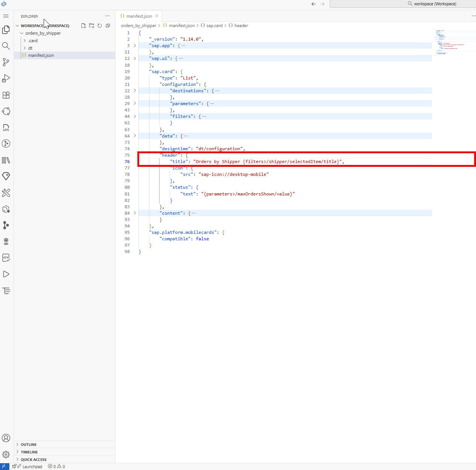Image resolution: width=476 pixels, height=470 pixels.
Task: Unfold the data block at line 64
Action: point(135,136)
